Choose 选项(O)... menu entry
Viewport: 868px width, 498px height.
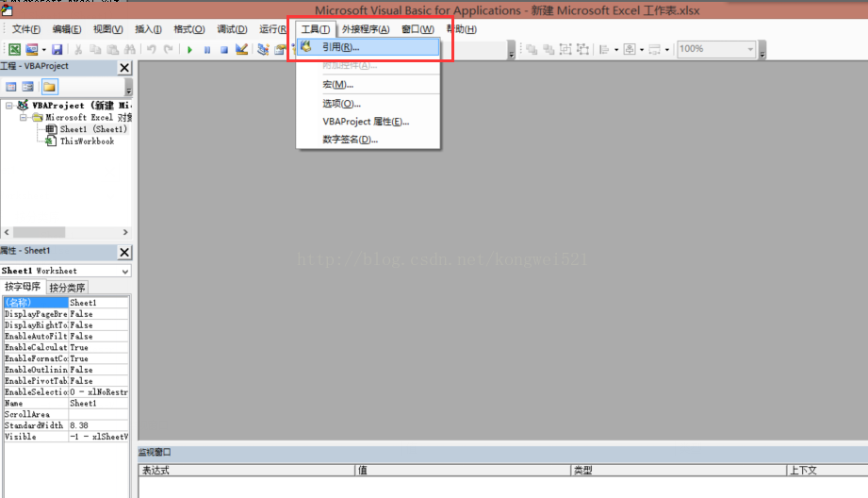coord(368,103)
